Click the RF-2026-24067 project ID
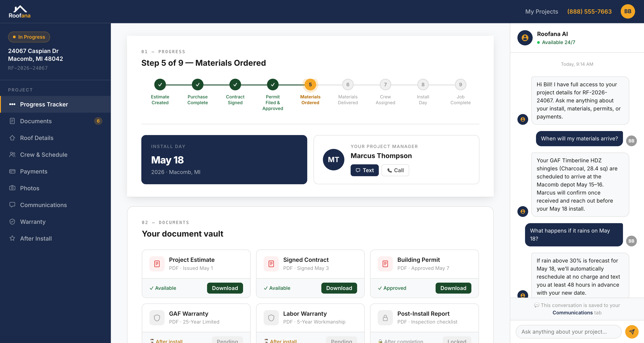Image resolution: width=644 pixels, height=343 pixels. coord(28,68)
